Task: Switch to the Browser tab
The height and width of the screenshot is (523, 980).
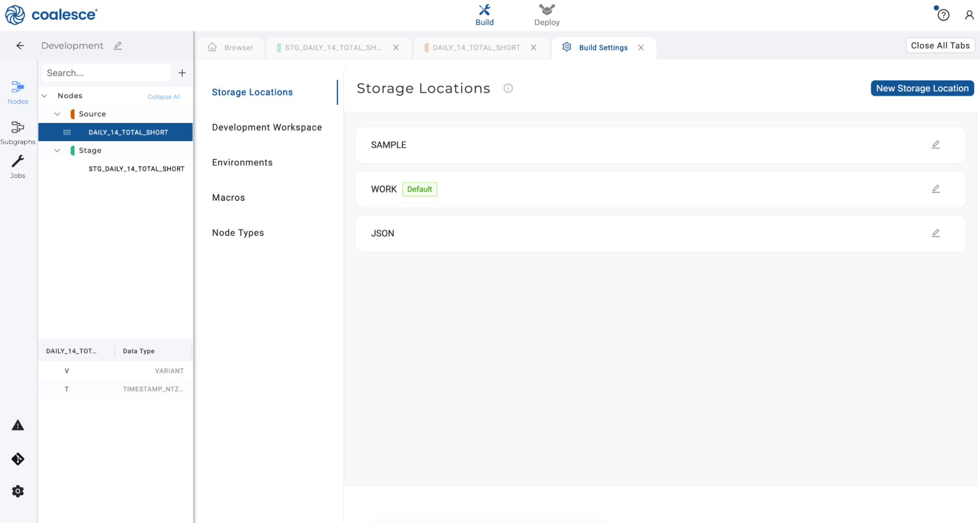Action: point(230,48)
